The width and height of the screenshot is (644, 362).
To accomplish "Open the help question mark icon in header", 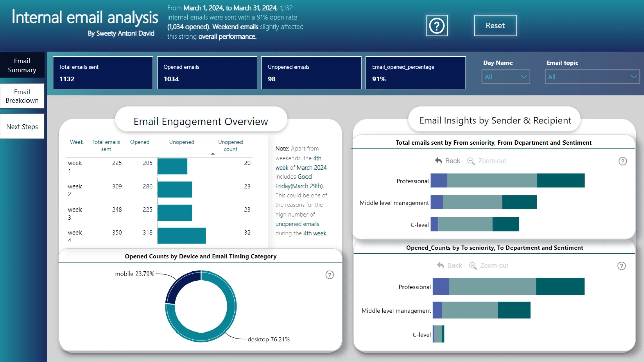I will click(x=437, y=25).
